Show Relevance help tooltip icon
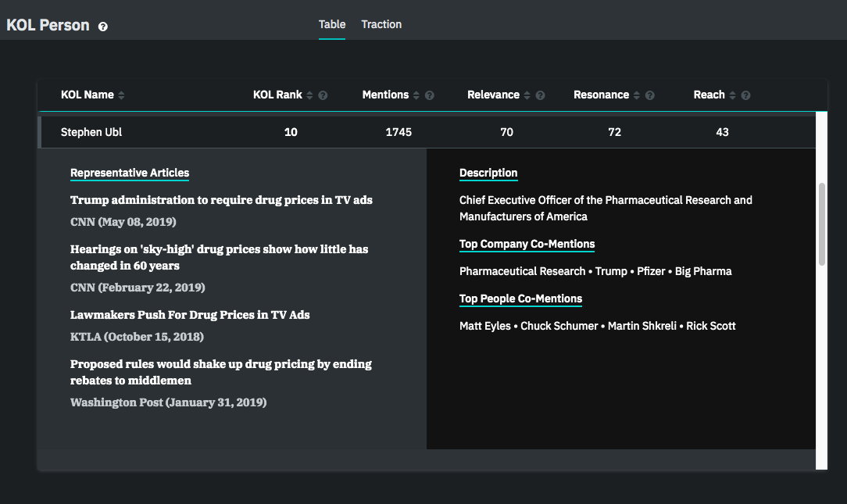This screenshot has height=504, width=847. click(540, 95)
